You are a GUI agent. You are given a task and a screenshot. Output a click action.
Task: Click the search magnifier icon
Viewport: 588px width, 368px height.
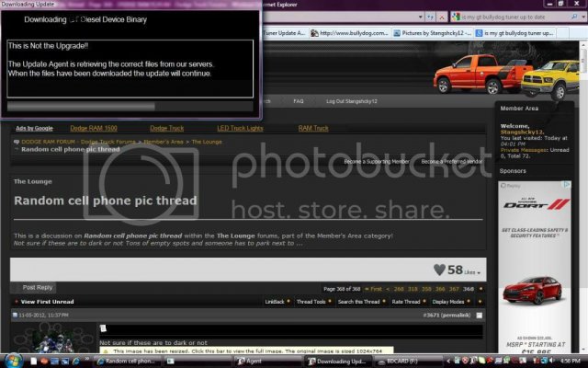click(574, 17)
